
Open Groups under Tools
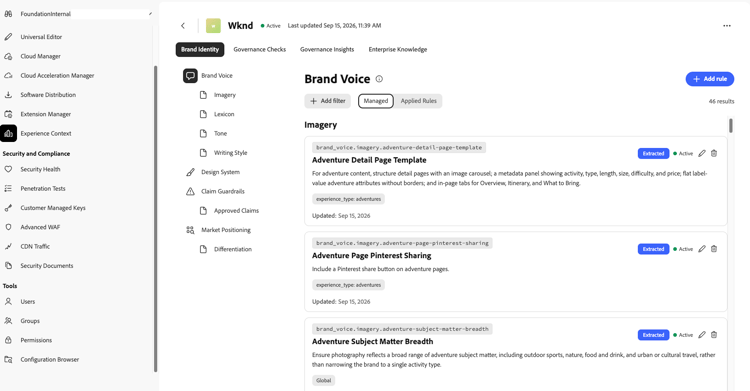[30, 321]
